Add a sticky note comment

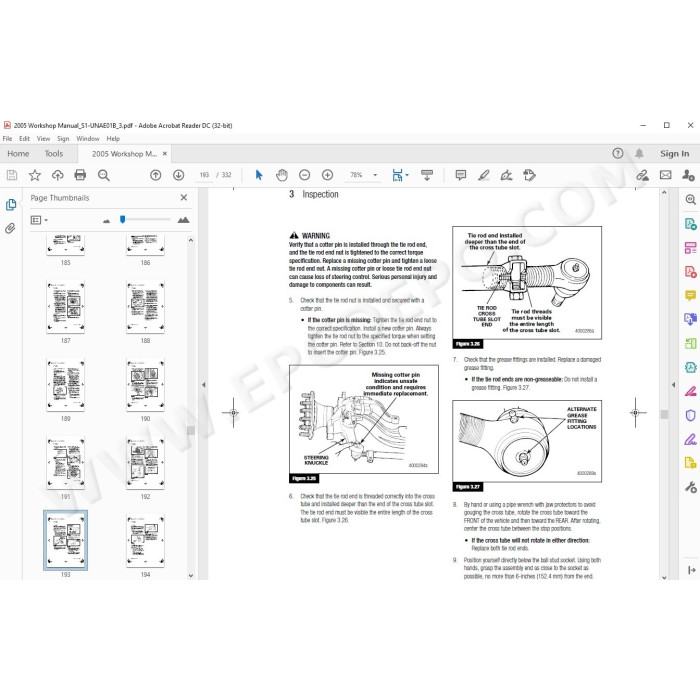pyautogui.click(x=461, y=175)
